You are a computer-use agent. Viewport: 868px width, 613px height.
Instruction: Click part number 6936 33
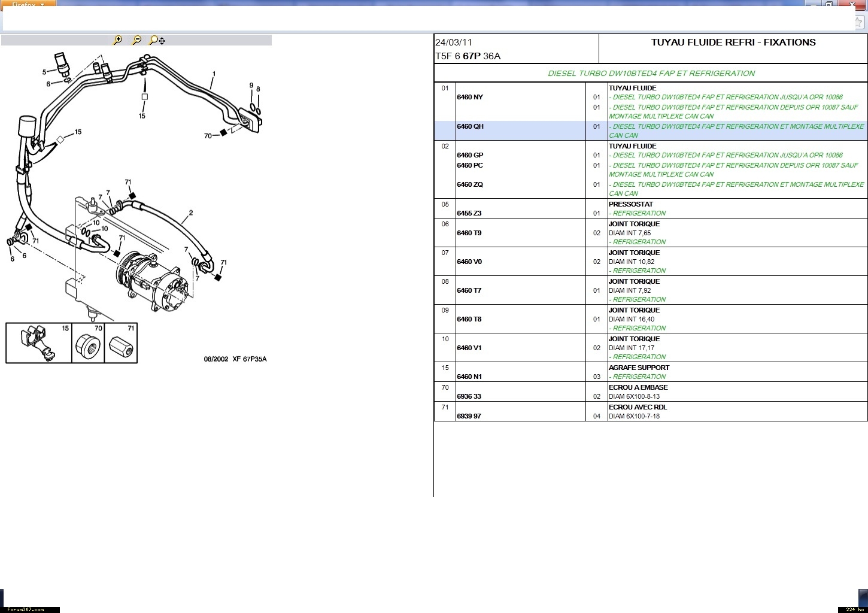pos(469,396)
